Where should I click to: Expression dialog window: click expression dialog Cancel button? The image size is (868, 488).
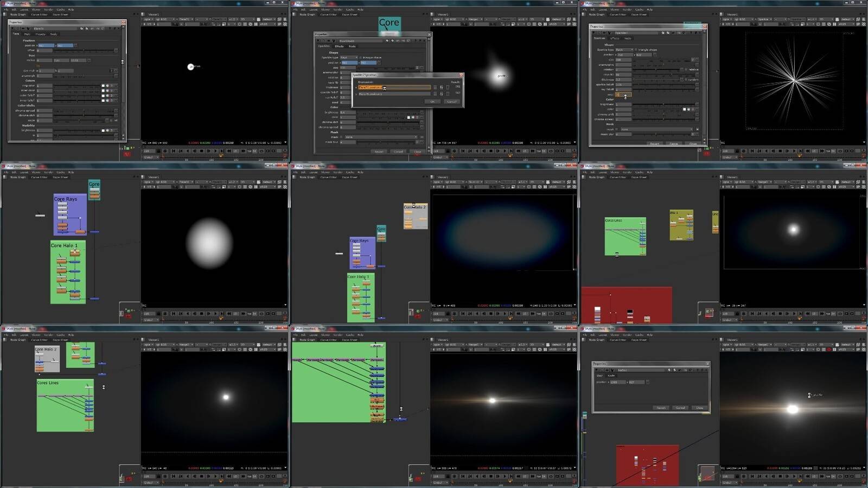click(452, 102)
